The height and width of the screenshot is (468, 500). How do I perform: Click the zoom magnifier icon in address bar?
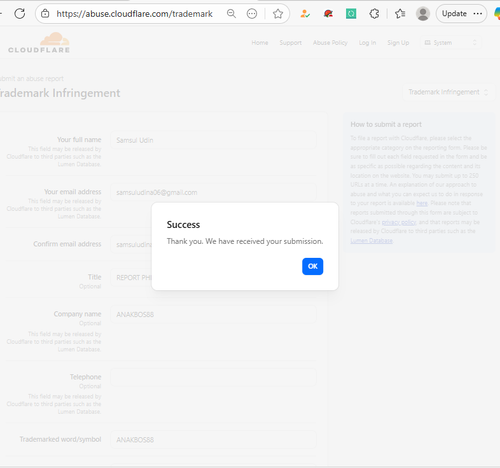231,14
